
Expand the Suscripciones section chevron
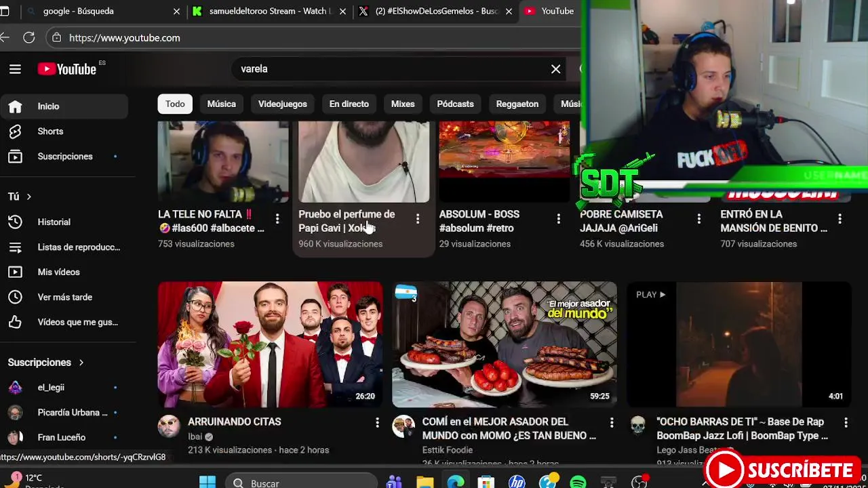(81, 363)
